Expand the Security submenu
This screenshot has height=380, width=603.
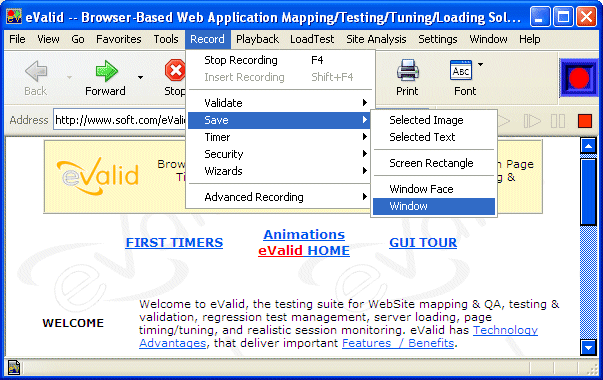click(279, 154)
